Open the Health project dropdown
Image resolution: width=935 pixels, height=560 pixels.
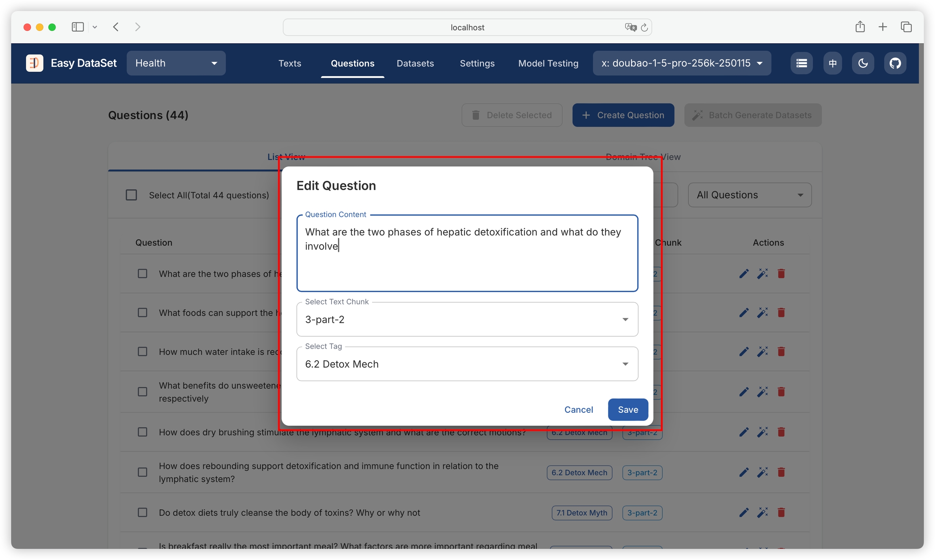(x=176, y=63)
